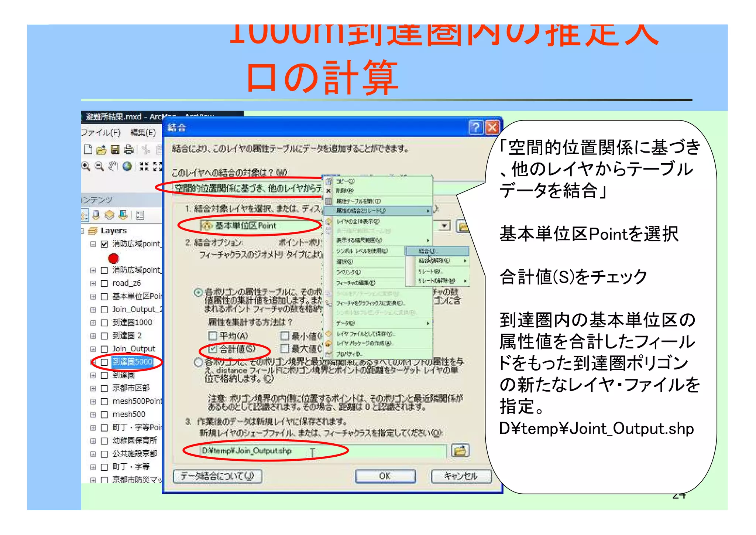This screenshot has width=756, height=535.
Task: Expand the mesh500 layer
Action: (93, 415)
